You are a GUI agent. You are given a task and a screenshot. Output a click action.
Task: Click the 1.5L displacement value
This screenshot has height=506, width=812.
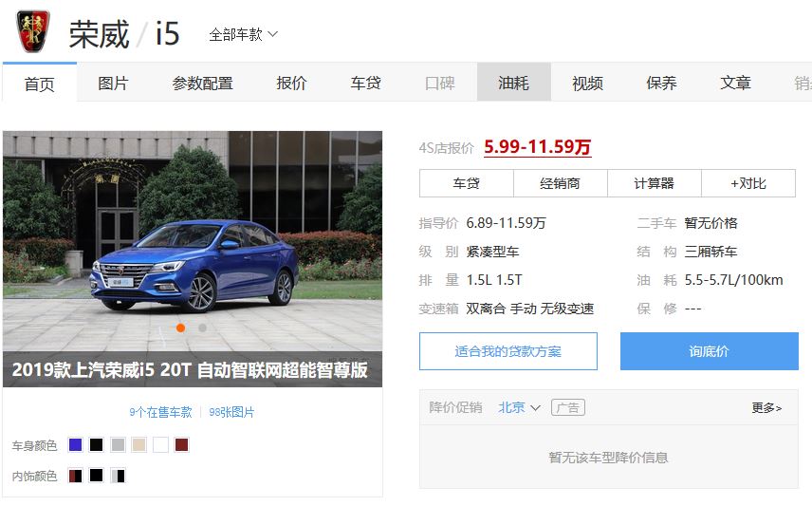(478, 280)
